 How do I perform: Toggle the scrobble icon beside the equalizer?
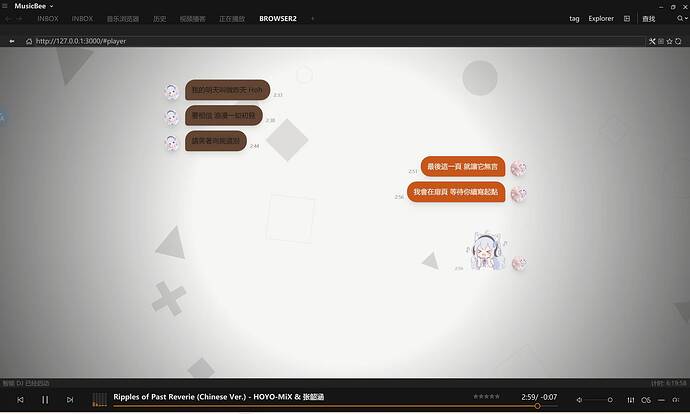click(x=646, y=400)
